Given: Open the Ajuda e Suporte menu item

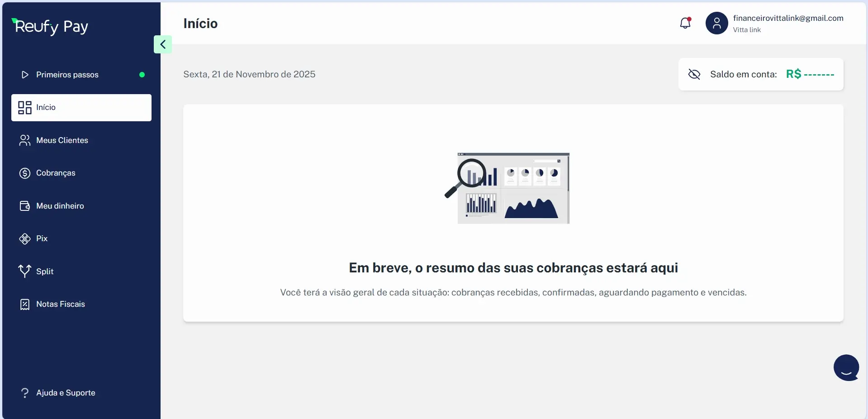Looking at the screenshot, I should 66,393.
